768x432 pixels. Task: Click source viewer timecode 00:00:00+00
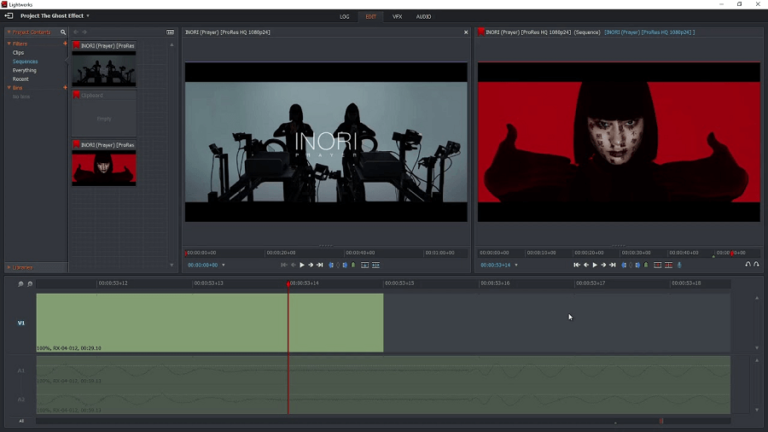coord(202,265)
